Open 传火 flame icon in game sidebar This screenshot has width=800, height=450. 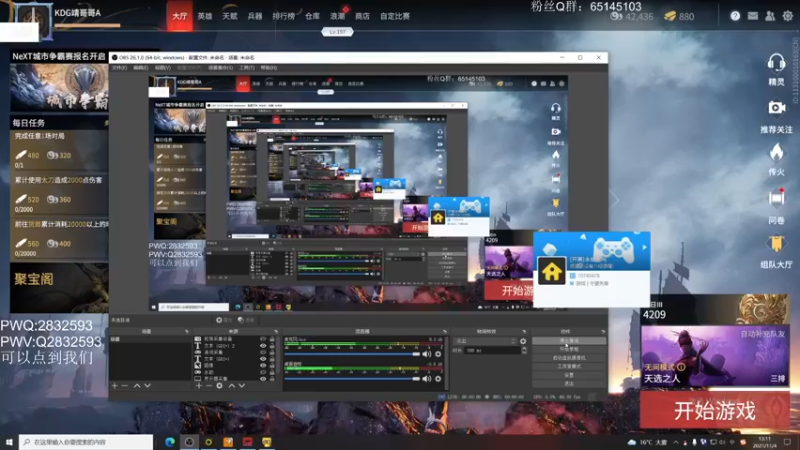point(776,152)
